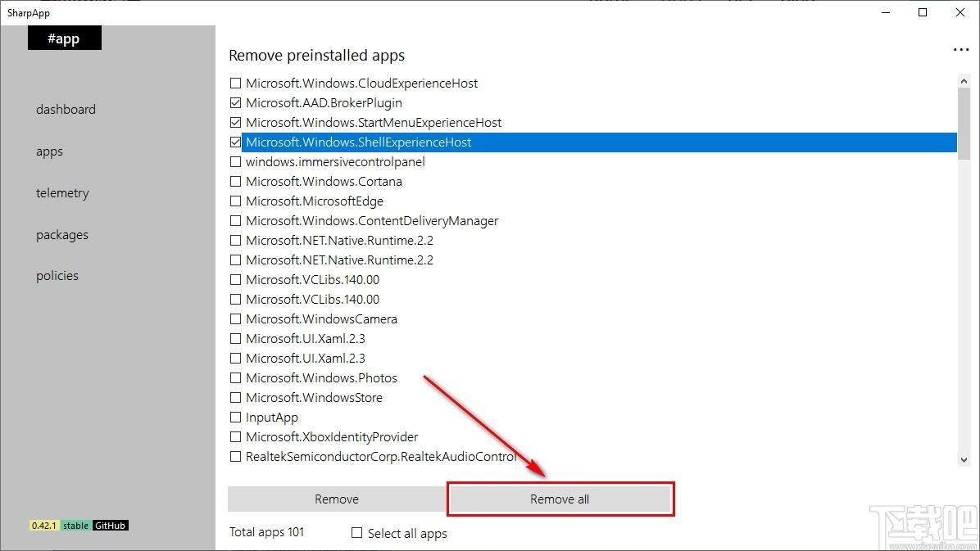980x551 pixels.
Task: Switch to the telemetry section
Action: tap(62, 193)
